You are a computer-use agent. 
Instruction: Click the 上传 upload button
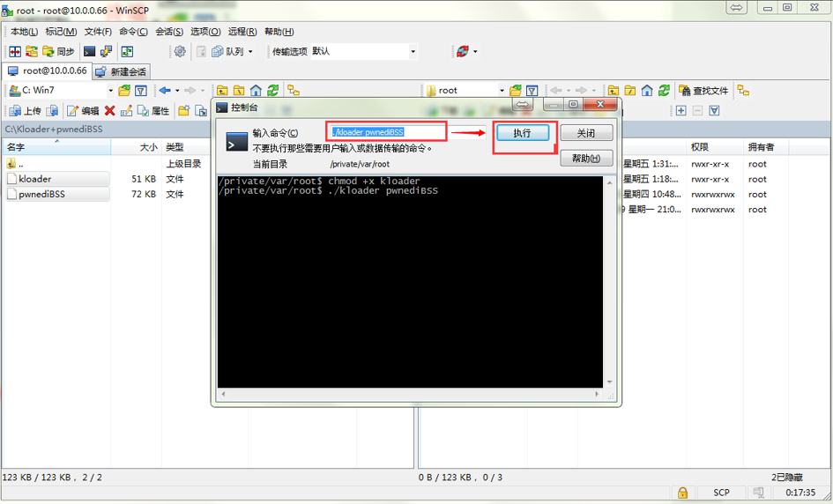pos(26,110)
